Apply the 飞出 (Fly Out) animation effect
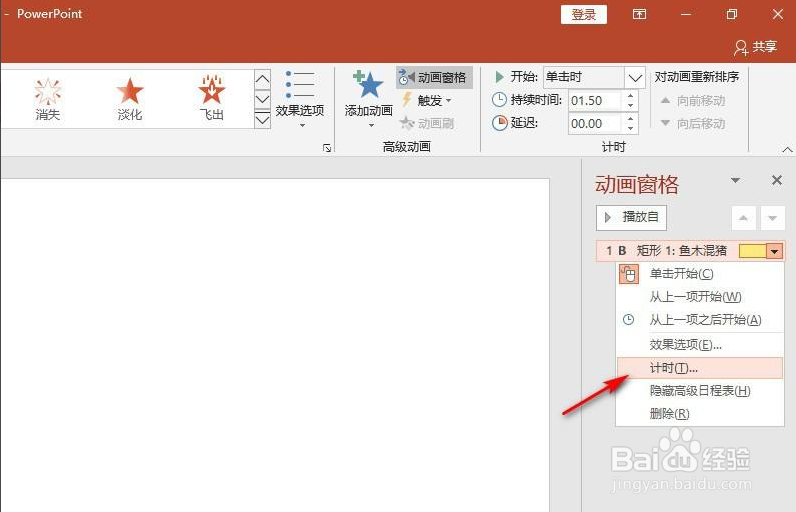The width and height of the screenshot is (796, 512). (x=212, y=99)
